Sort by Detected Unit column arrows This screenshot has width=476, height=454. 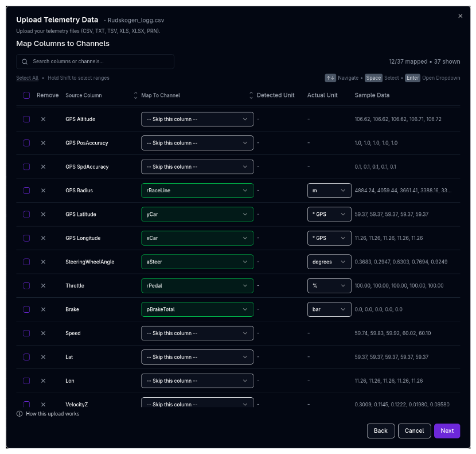click(x=251, y=95)
